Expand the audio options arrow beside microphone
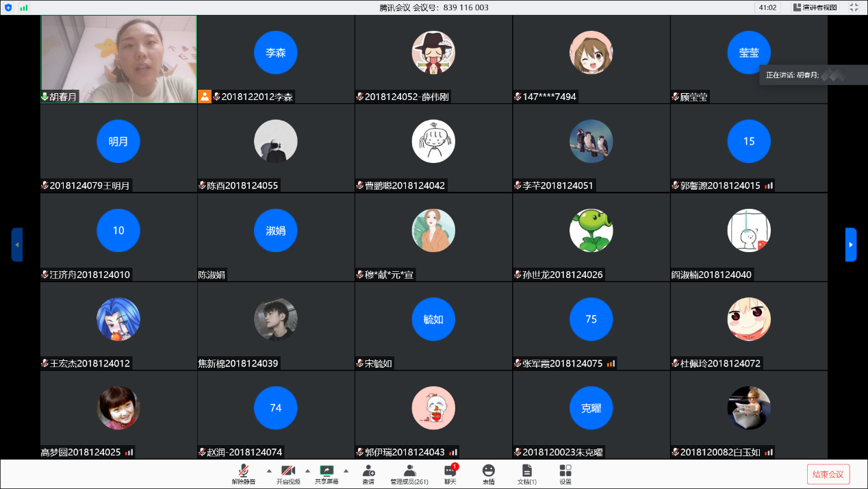Image resolution: width=868 pixels, height=489 pixels. click(268, 471)
